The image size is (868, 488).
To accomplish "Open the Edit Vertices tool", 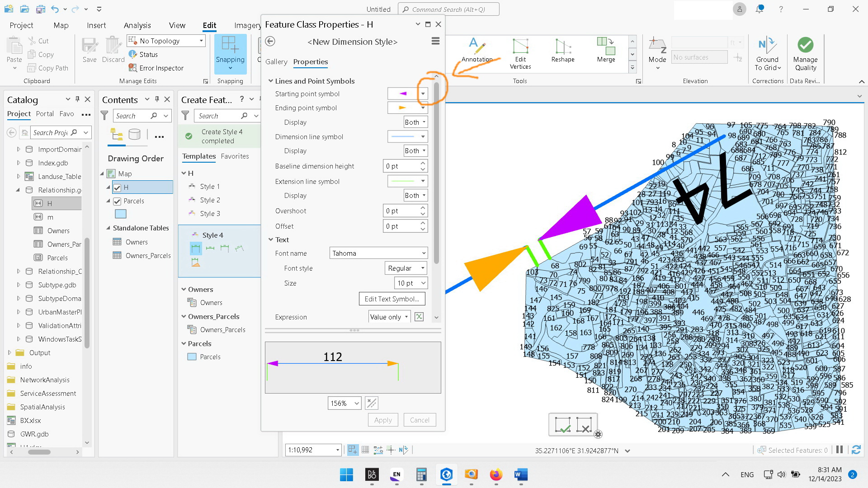I will pyautogui.click(x=520, y=52).
